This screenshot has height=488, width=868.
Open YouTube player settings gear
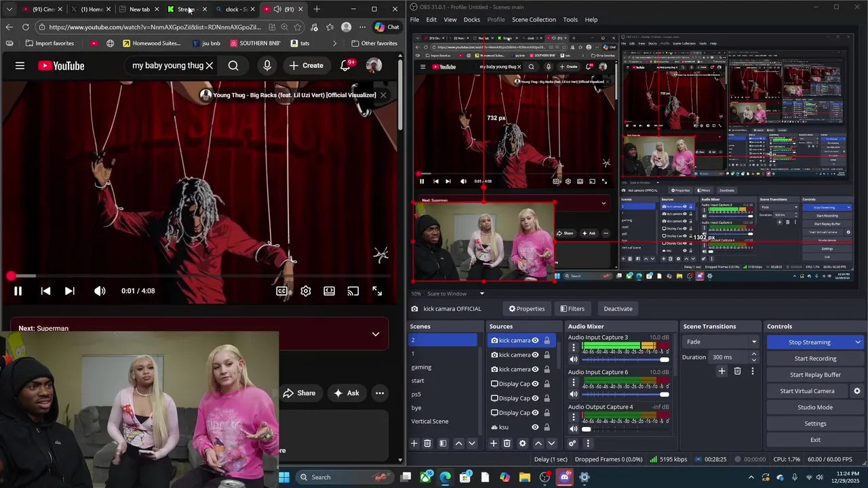point(306,291)
